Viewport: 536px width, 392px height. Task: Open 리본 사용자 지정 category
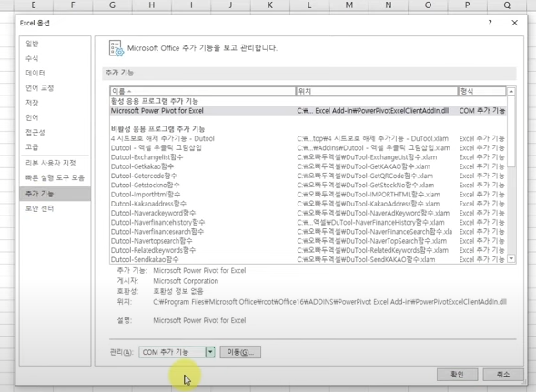(51, 163)
